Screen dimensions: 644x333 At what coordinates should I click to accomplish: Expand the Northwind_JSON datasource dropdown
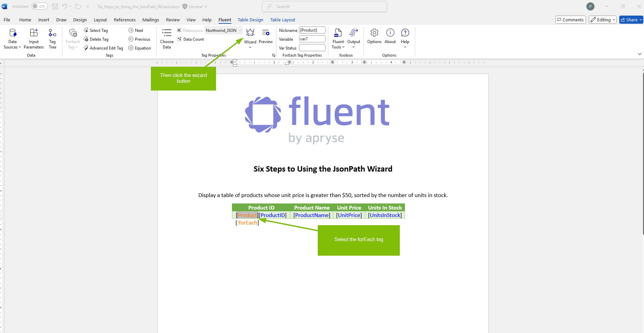[x=240, y=31]
